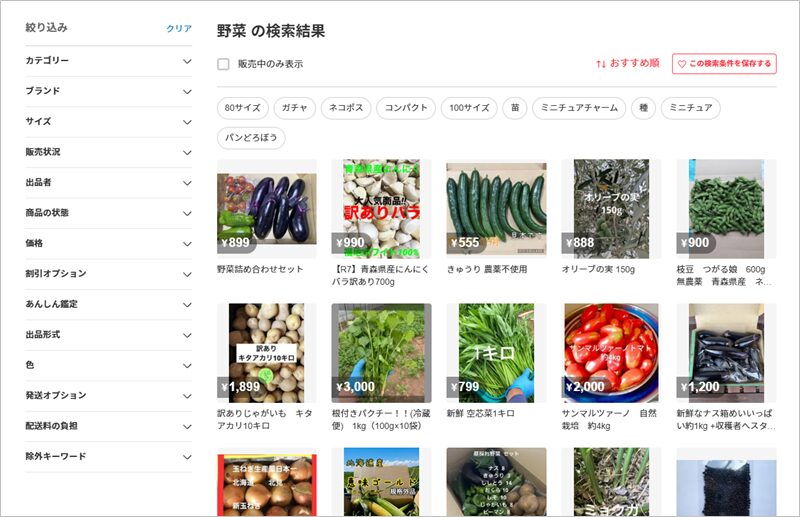Select the 100サイズ keyword chip
Viewport: 800px width, 517px height.
click(x=469, y=108)
